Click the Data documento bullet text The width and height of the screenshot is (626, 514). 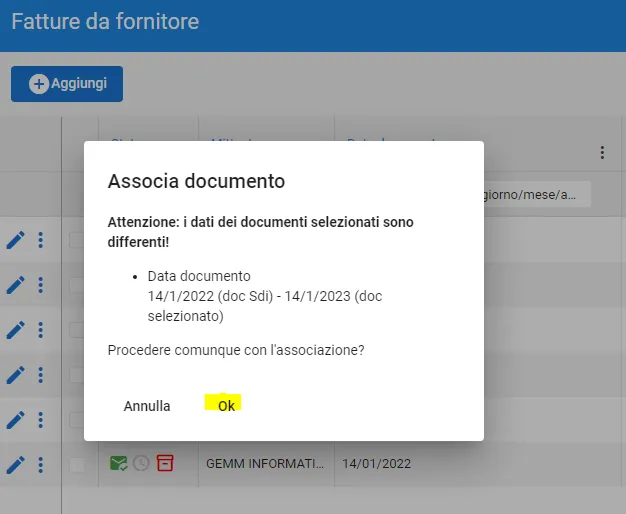tap(199, 276)
